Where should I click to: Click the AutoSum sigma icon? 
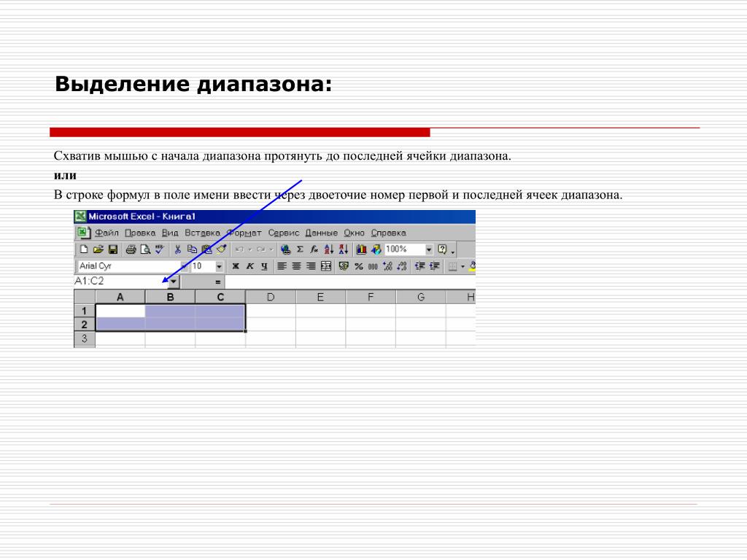[x=300, y=249]
